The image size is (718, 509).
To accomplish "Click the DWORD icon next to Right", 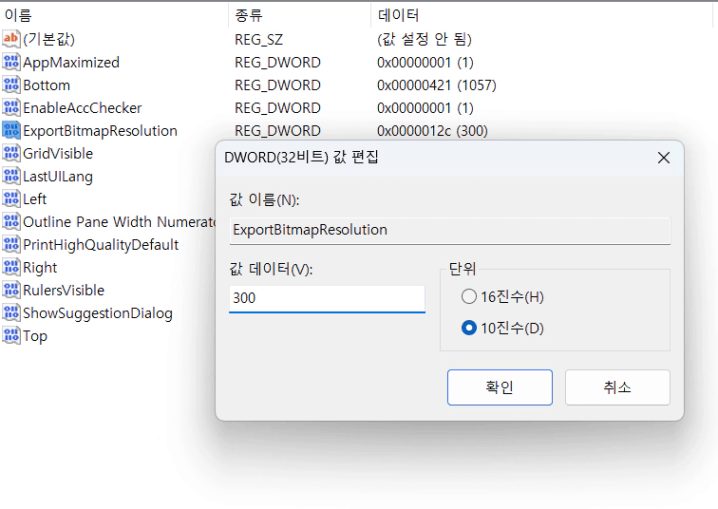I will click(x=11, y=267).
